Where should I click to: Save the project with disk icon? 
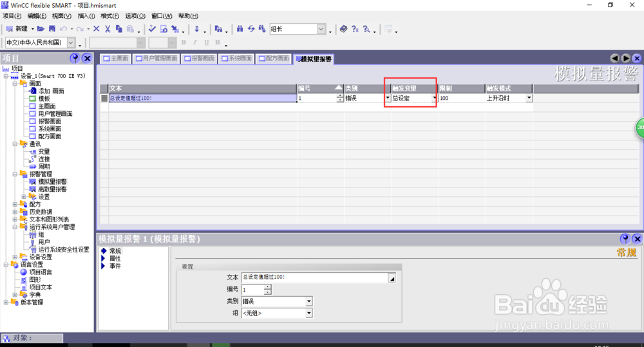coord(52,29)
